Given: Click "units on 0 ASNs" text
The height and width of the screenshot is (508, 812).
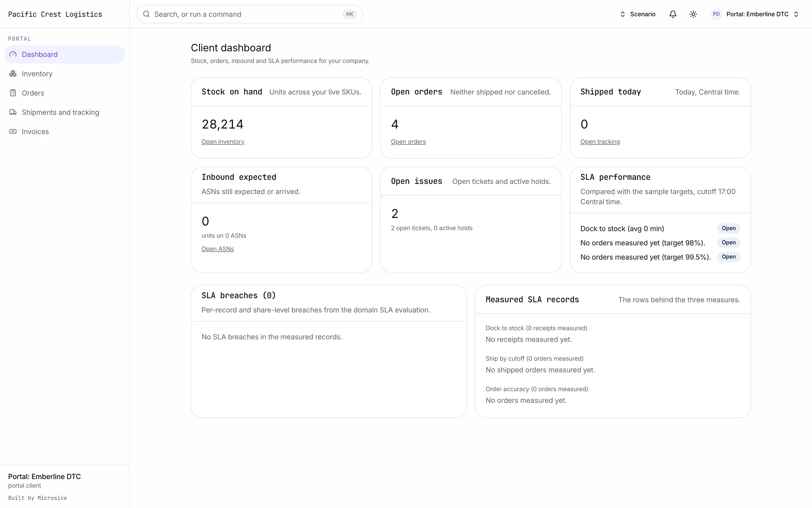Looking at the screenshot, I should [224, 235].
